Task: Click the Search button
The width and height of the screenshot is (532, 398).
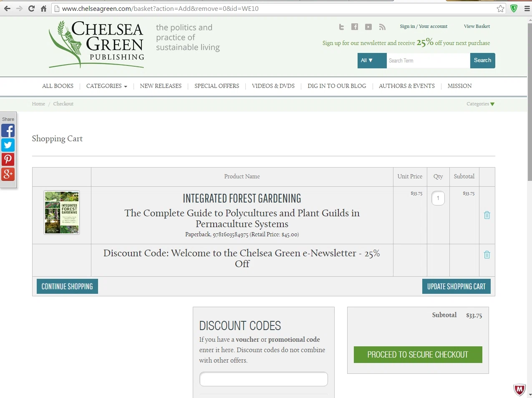Action: point(483,60)
